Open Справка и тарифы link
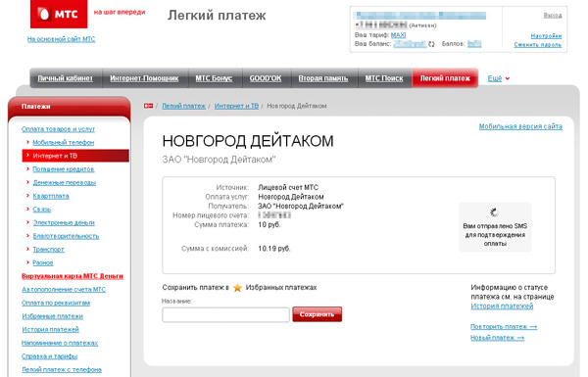This screenshot has height=377, width=588. click(50, 356)
